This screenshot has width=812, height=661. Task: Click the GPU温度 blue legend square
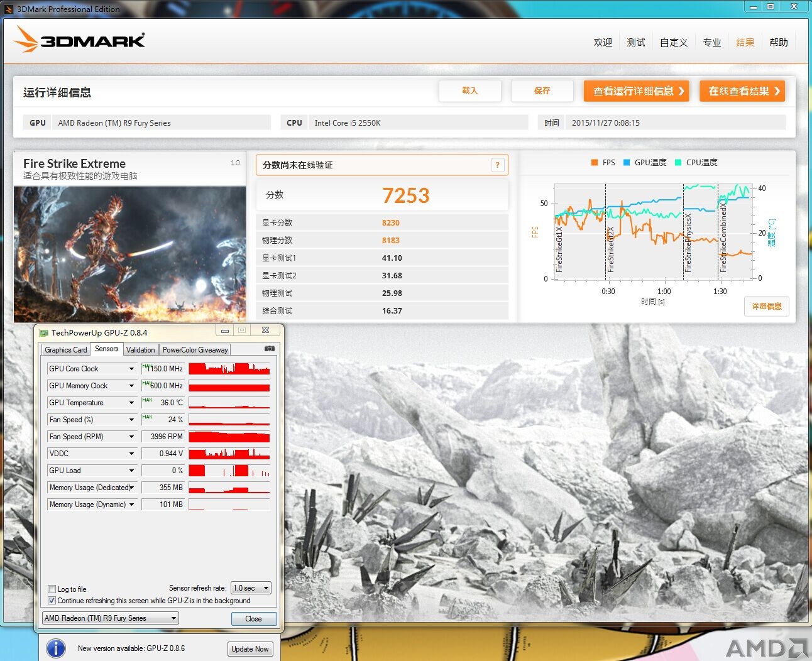pos(627,163)
